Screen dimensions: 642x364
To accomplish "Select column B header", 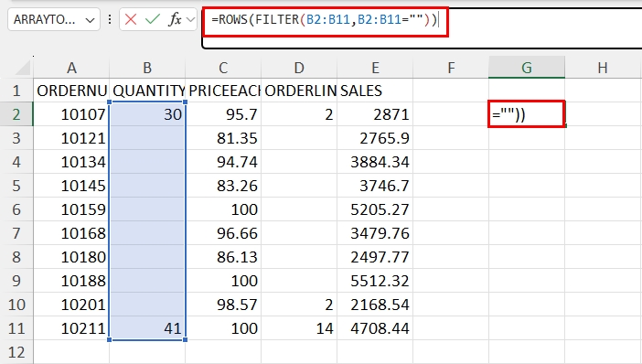I will tap(147, 68).
